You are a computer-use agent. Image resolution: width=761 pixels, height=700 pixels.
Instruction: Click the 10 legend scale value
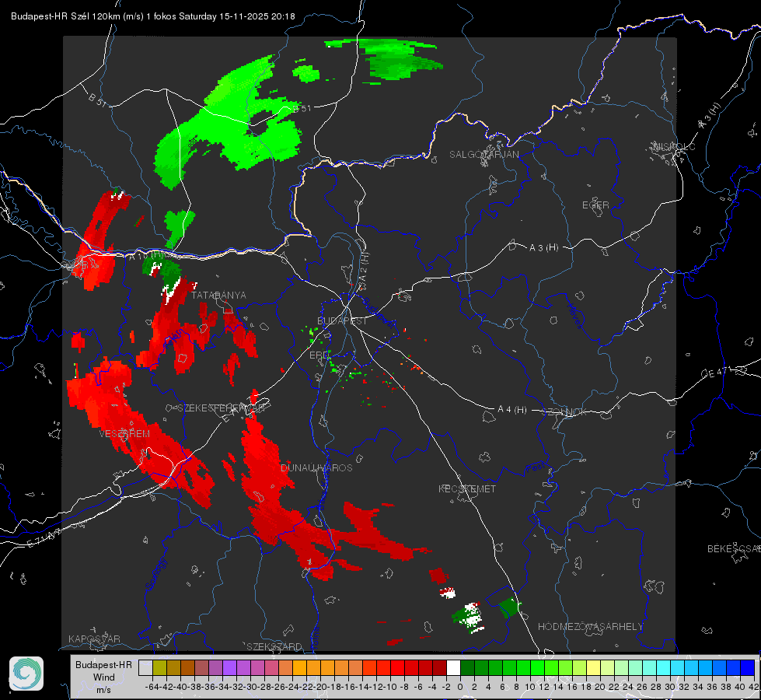tap(530, 687)
